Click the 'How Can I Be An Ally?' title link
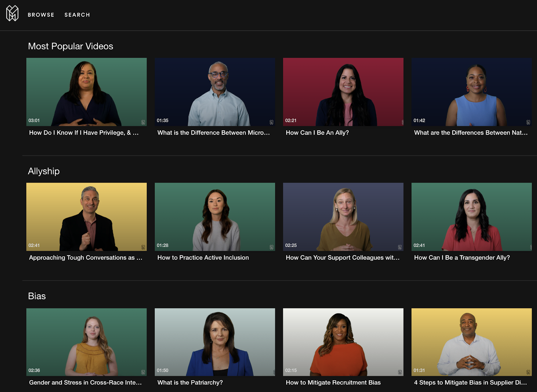The width and height of the screenshot is (537, 392). pyautogui.click(x=317, y=133)
